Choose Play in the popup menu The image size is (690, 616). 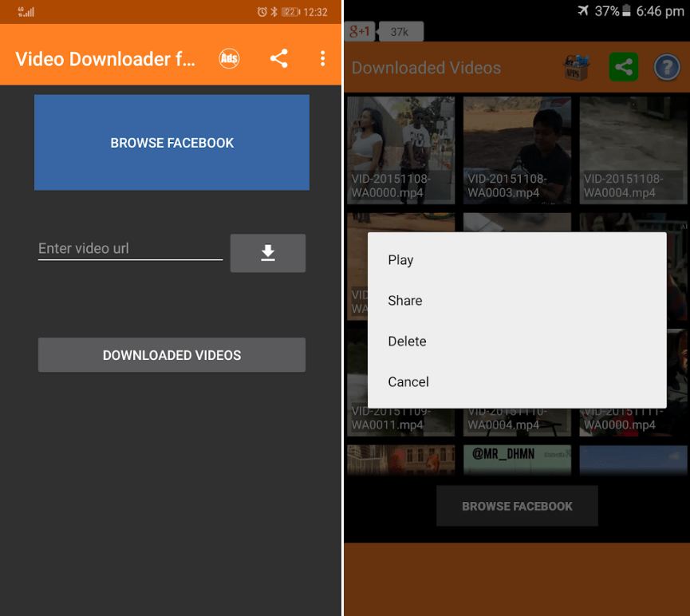point(517,260)
